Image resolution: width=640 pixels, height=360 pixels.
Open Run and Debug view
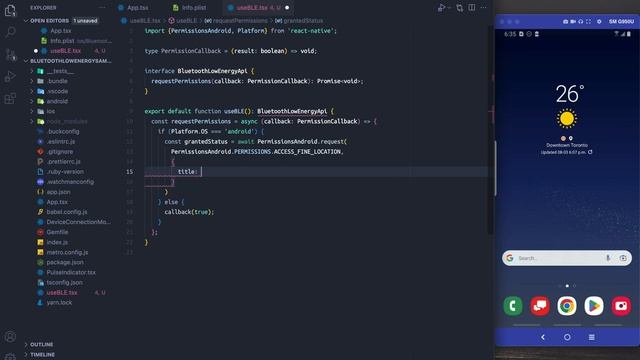click(x=10, y=76)
